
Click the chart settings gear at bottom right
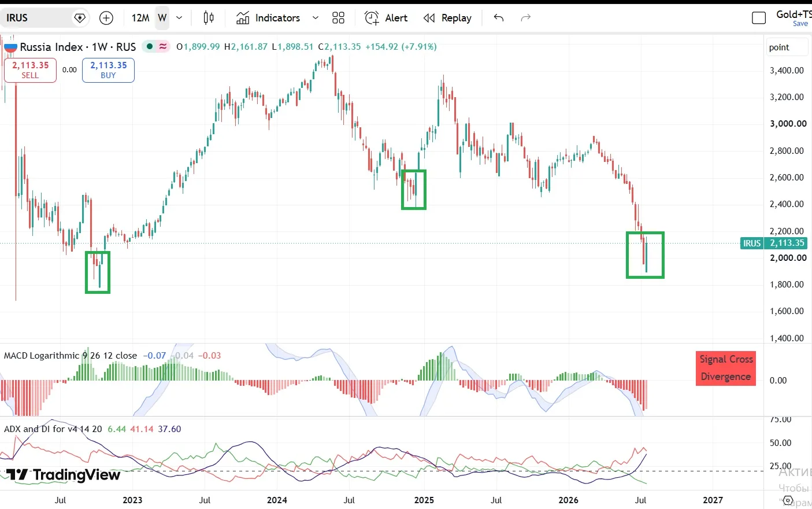787,501
